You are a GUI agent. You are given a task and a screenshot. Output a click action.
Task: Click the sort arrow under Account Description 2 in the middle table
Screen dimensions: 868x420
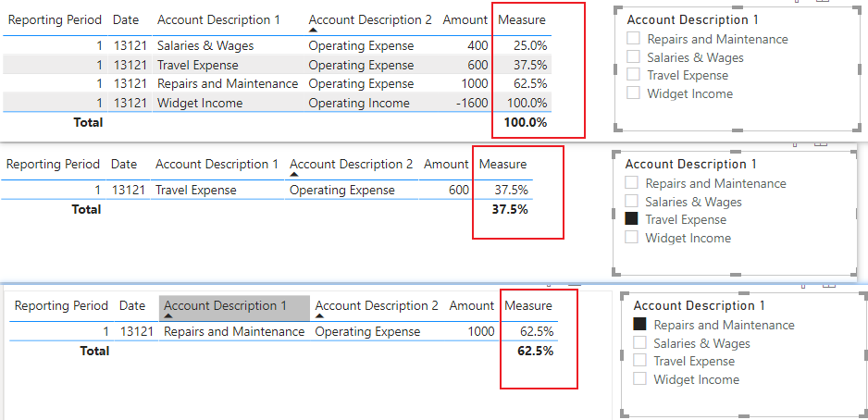294,175
